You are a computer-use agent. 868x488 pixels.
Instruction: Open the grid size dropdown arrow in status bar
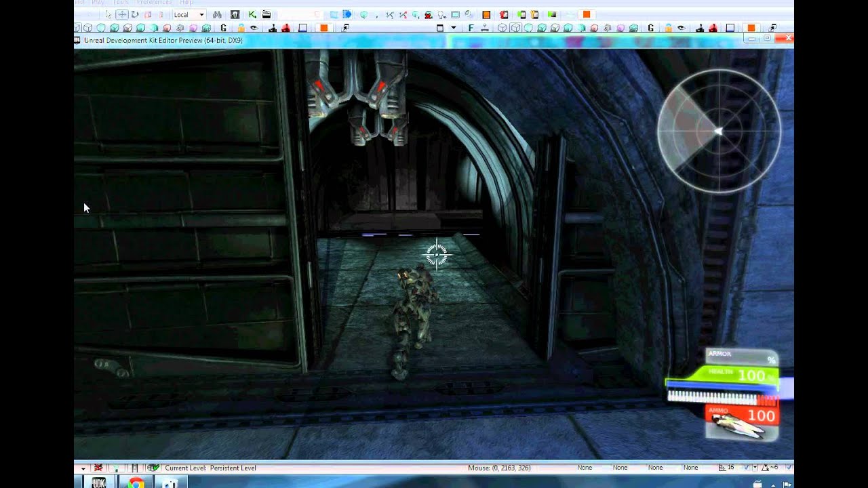pos(754,468)
